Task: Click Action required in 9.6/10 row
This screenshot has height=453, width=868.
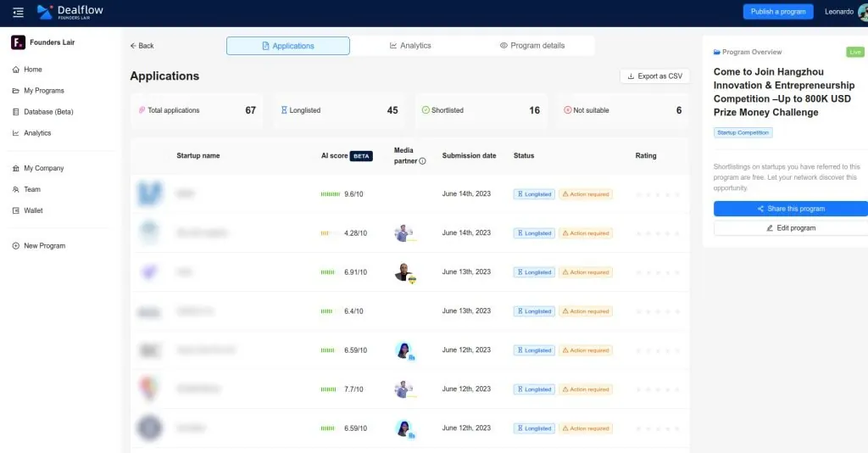Action: (586, 193)
